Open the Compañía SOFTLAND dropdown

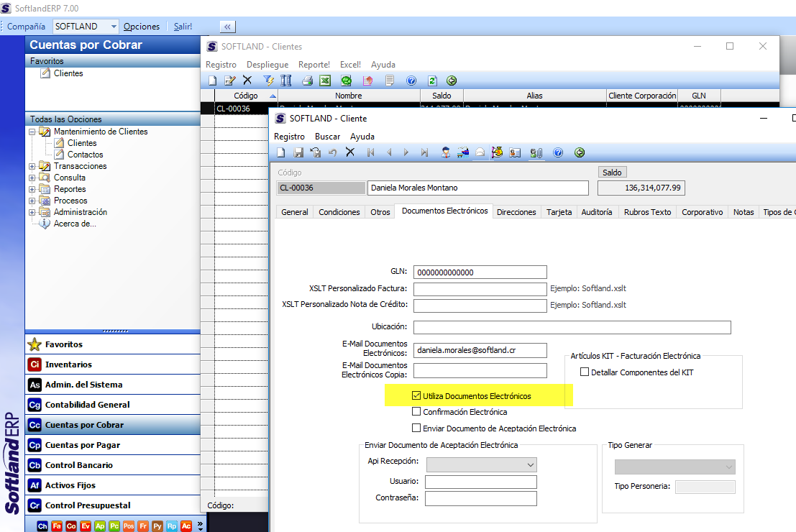coord(114,27)
